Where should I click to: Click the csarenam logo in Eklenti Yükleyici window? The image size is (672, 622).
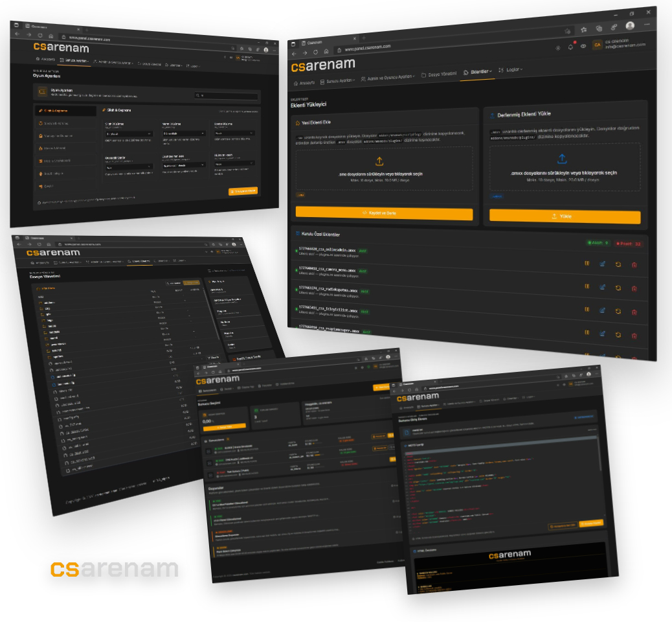(323, 65)
